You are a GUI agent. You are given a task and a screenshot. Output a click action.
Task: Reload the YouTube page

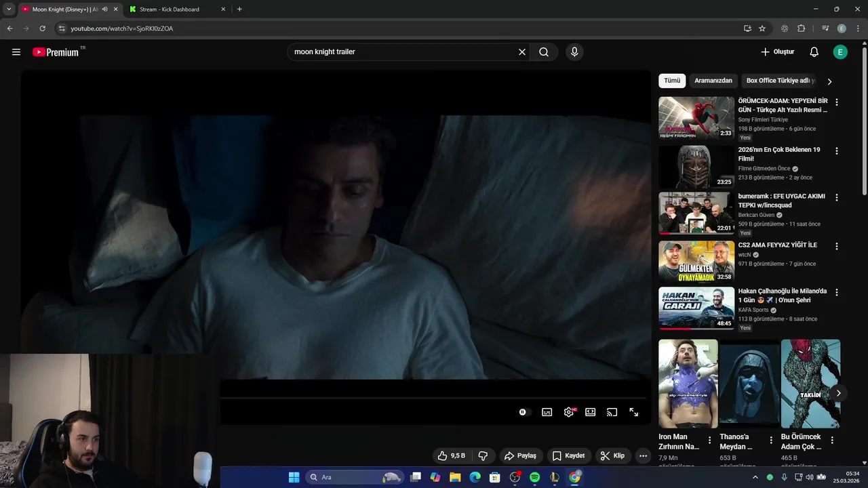pos(42,28)
